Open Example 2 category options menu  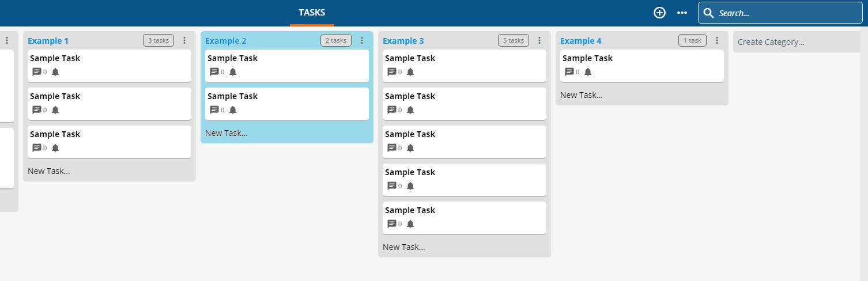point(362,40)
